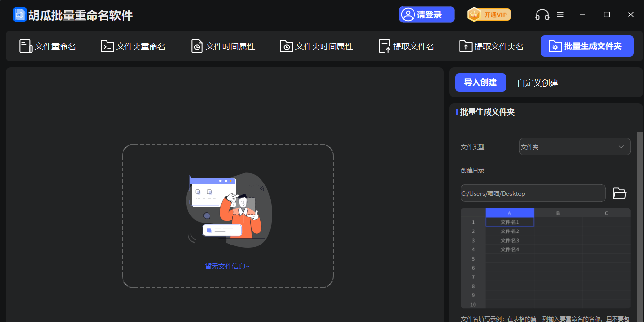
Task: Click the 暂无文件信息~ link text
Action: [x=228, y=266]
